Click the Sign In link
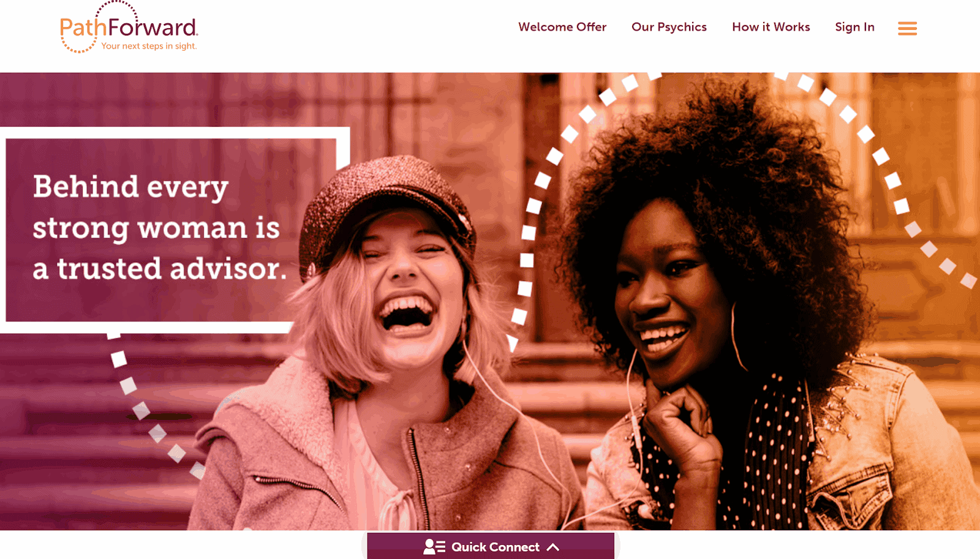 tap(854, 27)
